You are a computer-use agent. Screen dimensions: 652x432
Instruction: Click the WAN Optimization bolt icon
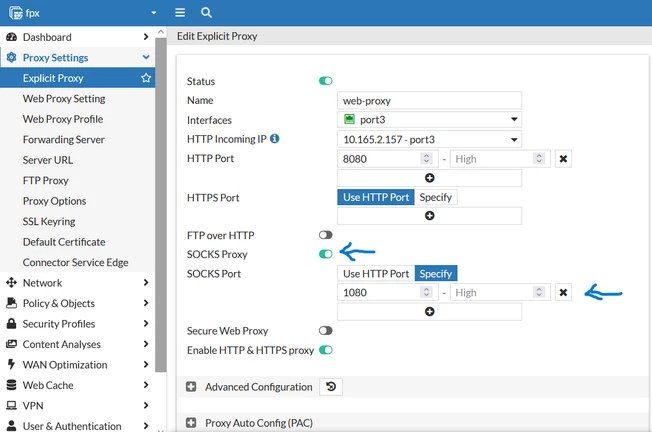pos(11,364)
